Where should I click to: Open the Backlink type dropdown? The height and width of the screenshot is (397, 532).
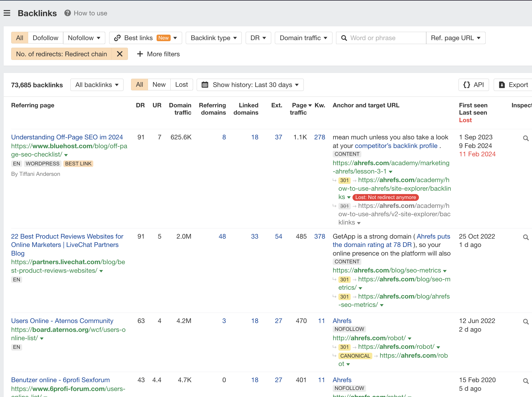[213, 38]
